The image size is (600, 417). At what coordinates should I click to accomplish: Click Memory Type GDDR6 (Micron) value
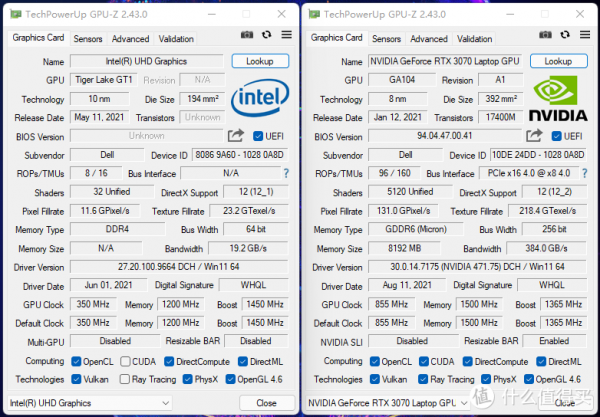coord(416,229)
